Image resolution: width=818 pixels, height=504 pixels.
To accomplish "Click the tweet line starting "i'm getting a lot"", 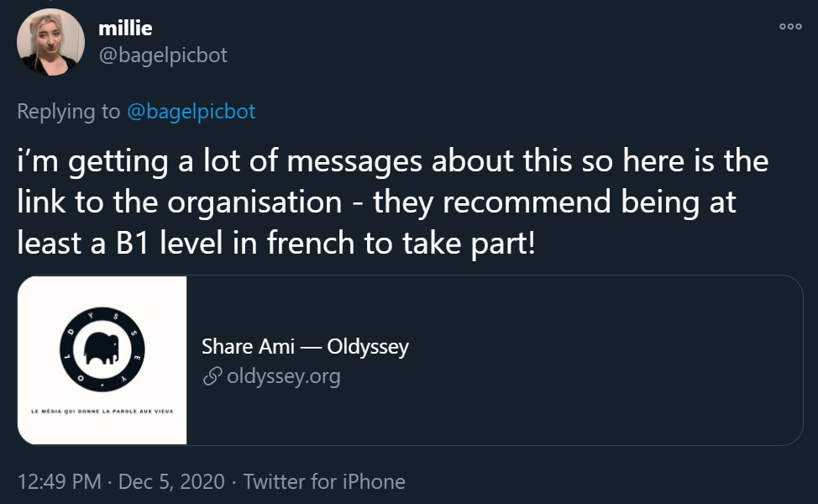I will (x=392, y=161).
